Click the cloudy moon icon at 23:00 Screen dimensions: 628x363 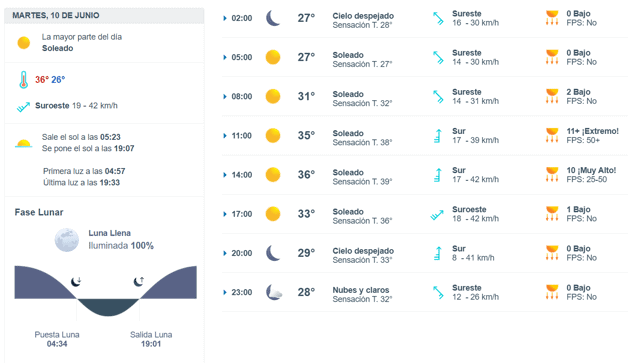(274, 292)
